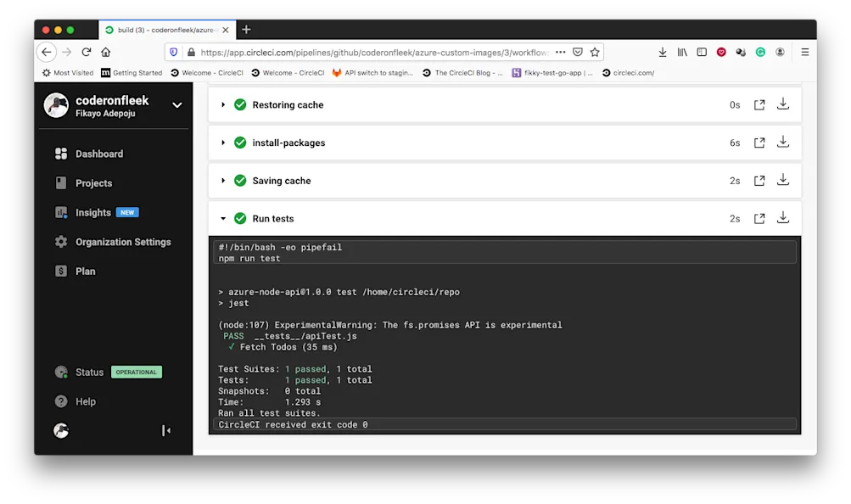Click the Run tests step title
This screenshot has width=851, height=504.
tap(273, 219)
